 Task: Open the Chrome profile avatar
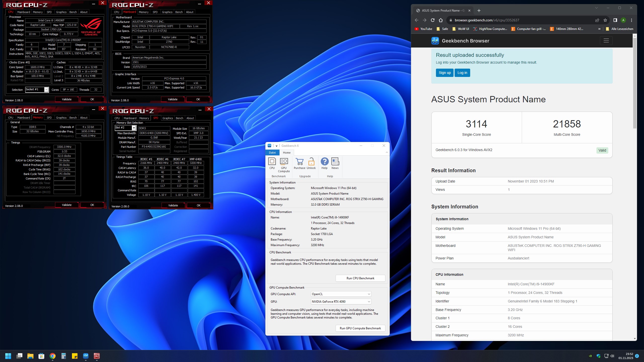(x=623, y=20)
